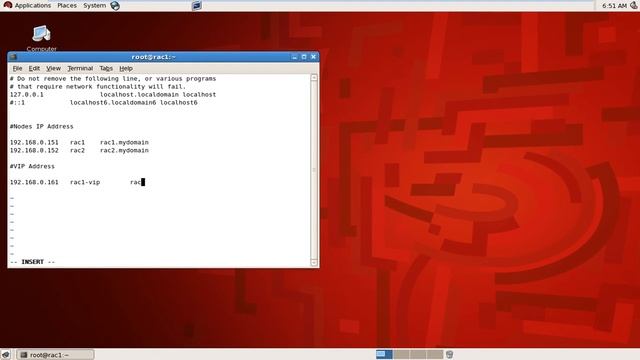This screenshot has height=360, width=640.
Task: Click the '192.168.0.151 rac1' hosts entry
Action: coord(79,142)
